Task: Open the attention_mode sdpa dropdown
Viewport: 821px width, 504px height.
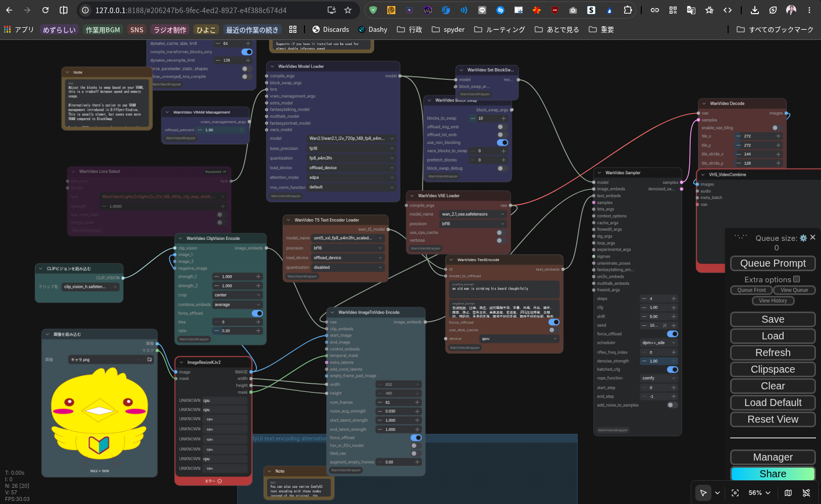Action: coord(351,177)
